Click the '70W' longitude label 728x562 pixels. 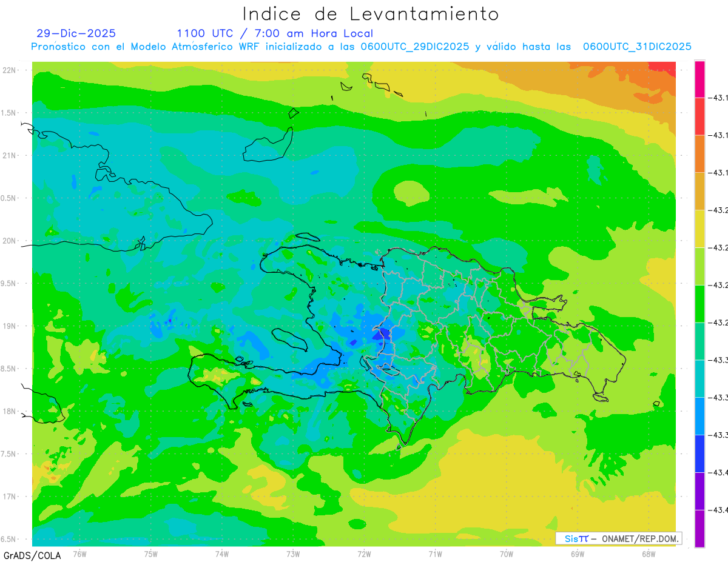pyautogui.click(x=507, y=554)
